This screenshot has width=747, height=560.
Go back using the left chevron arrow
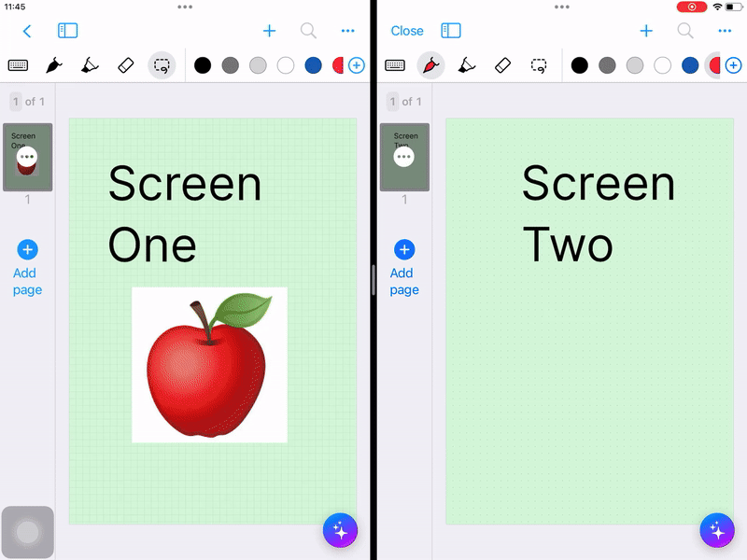click(27, 31)
